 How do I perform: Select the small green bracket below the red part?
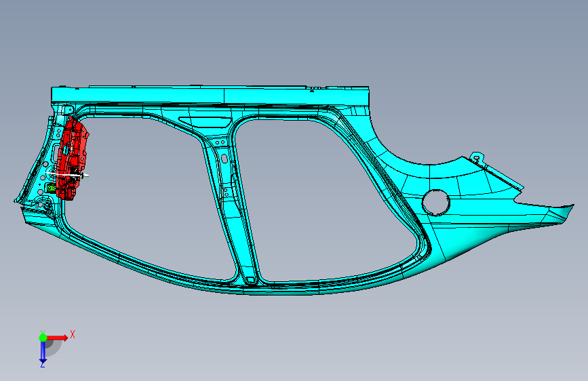51,188
